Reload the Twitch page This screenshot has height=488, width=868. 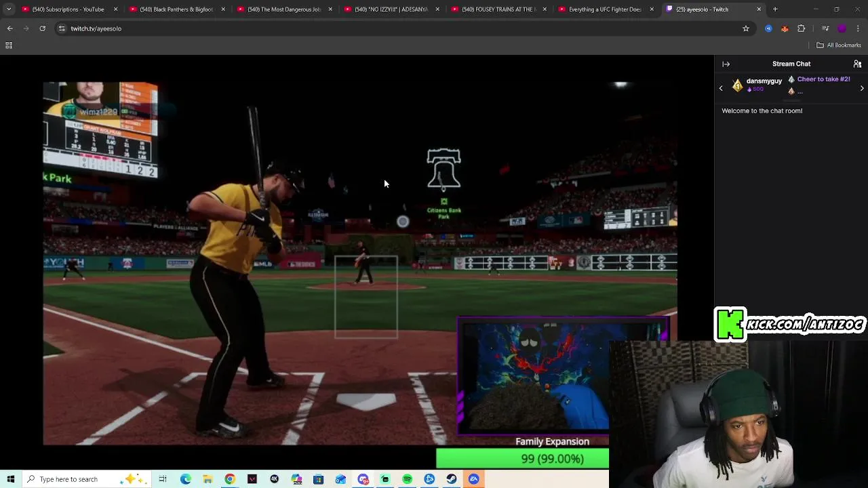point(42,28)
